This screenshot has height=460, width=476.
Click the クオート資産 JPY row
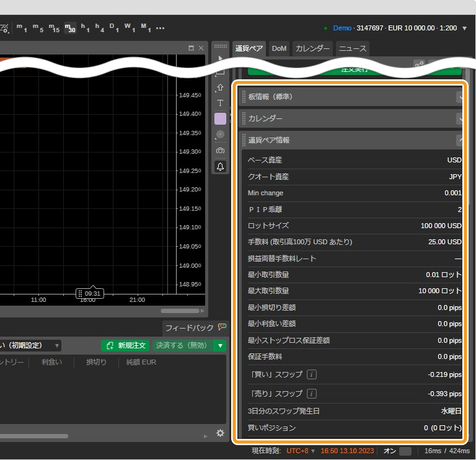click(355, 177)
